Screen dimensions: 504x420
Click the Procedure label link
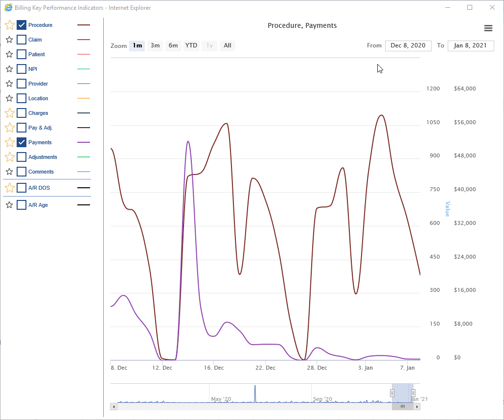tap(40, 25)
